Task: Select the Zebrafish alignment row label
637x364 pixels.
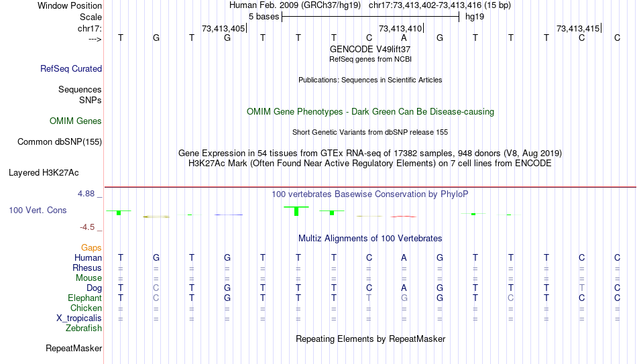Action: tap(84, 328)
